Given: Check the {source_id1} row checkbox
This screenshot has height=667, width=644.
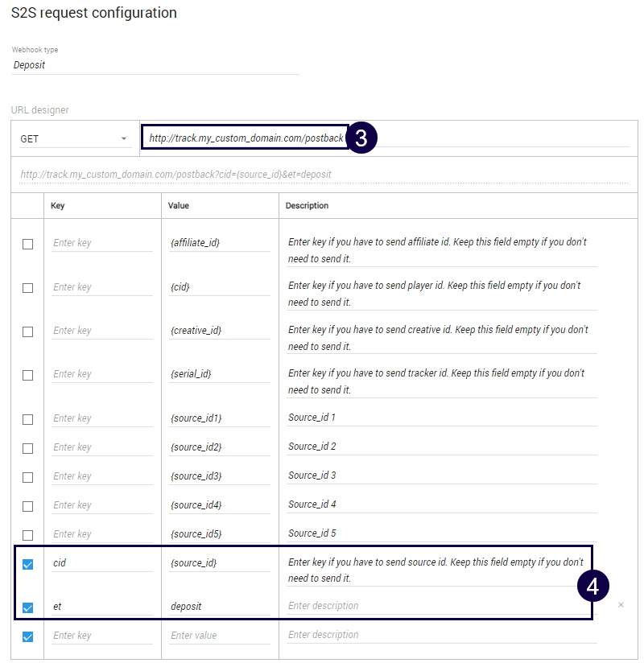Looking at the screenshot, I should click(x=27, y=419).
